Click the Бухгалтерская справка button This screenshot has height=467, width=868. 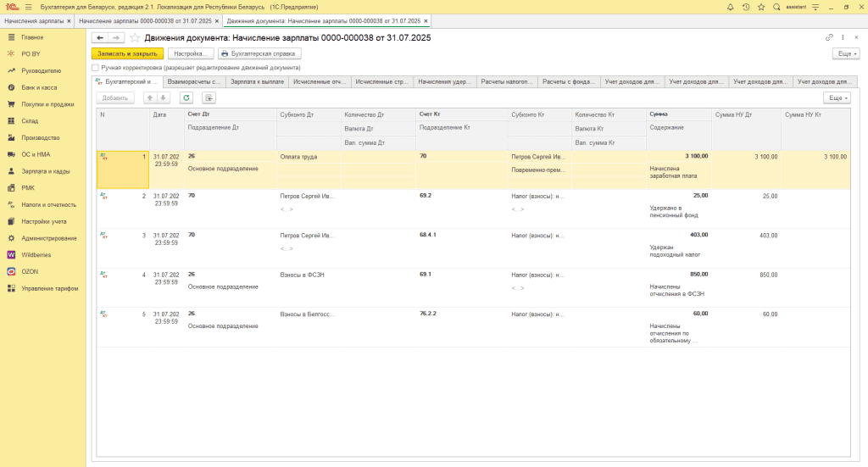(x=259, y=53)
